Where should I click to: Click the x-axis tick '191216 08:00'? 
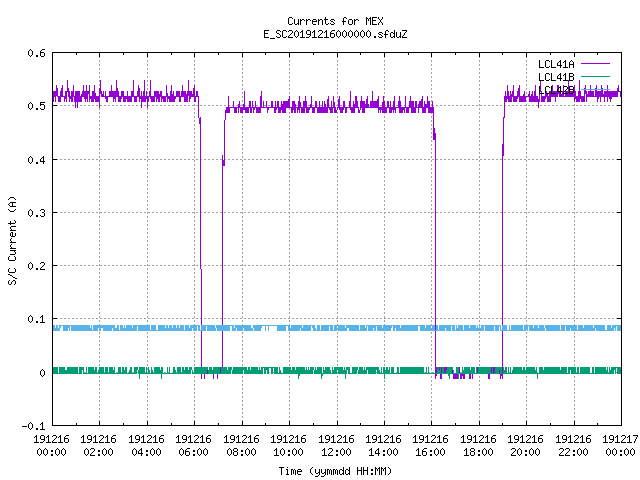click(x=241, y=446)
